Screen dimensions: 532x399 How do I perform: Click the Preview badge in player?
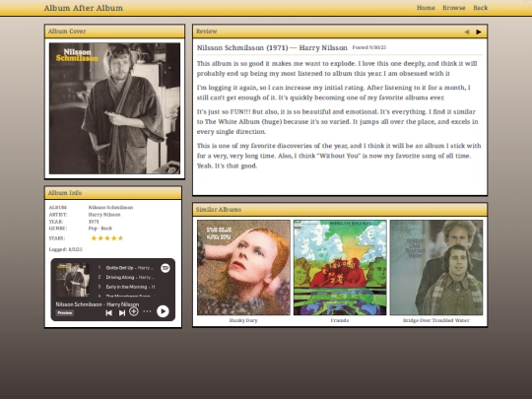(64, 313)
